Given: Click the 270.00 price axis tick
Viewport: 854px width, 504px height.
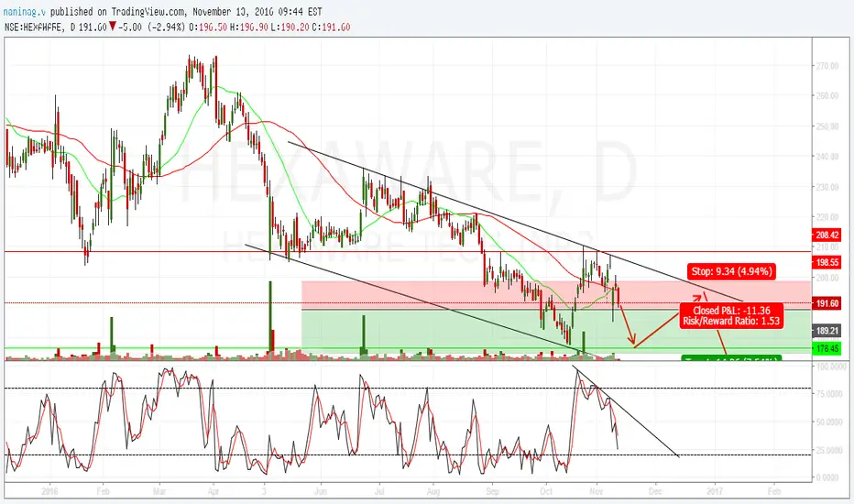Looking at the screenshot, I should (x=827, y=66).
